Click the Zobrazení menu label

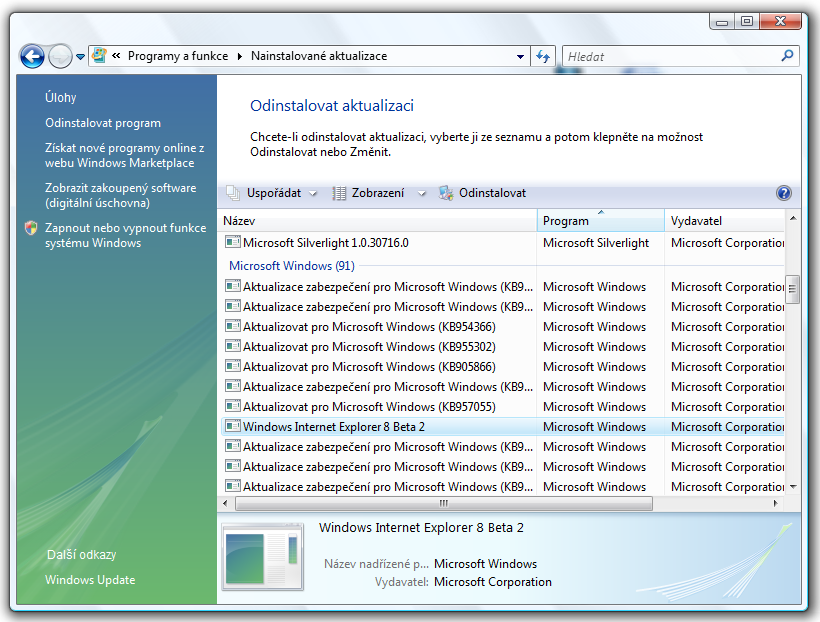[378, 193]
